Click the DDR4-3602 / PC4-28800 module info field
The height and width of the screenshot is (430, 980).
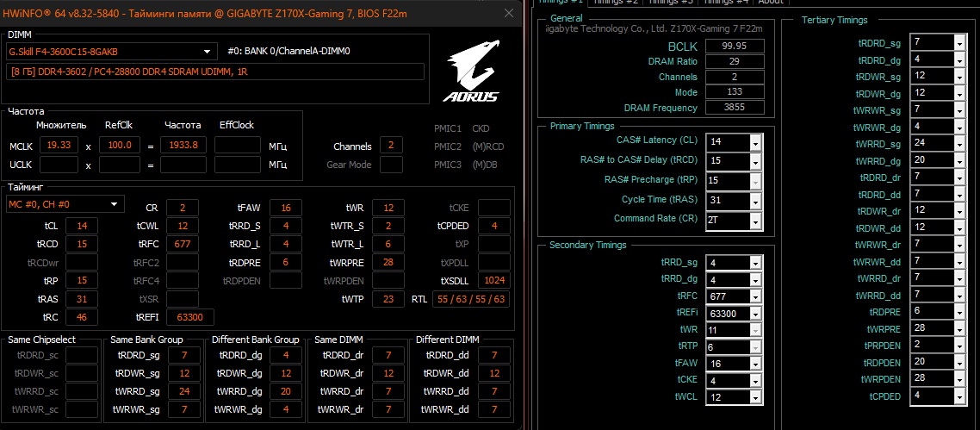click(x=215, y=72)
